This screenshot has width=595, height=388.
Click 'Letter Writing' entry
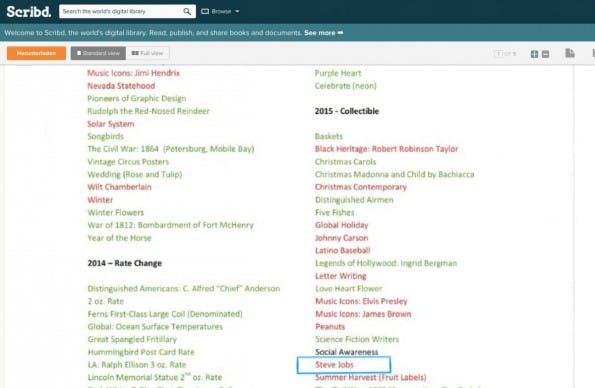click(341, 276)
